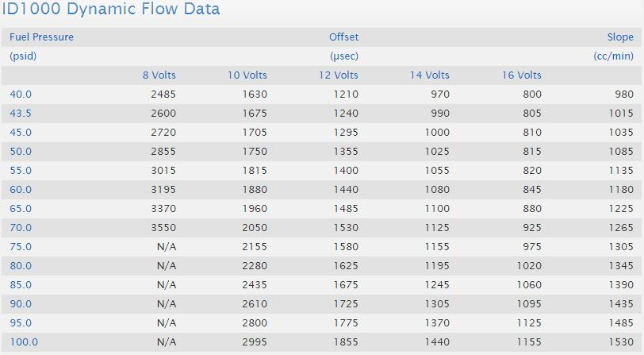Click the Offset column header
The height and width of the screenshot is (355, 644).
click(343, 37)
